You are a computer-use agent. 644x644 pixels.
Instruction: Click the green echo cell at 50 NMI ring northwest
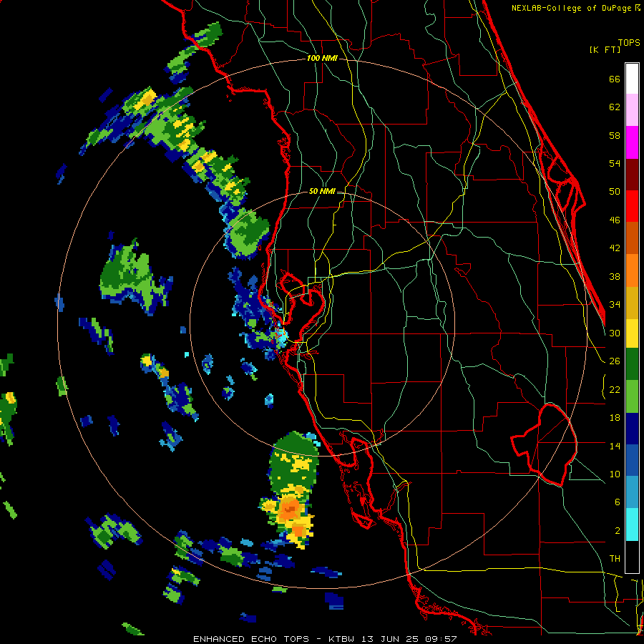(x=248, y=232)
